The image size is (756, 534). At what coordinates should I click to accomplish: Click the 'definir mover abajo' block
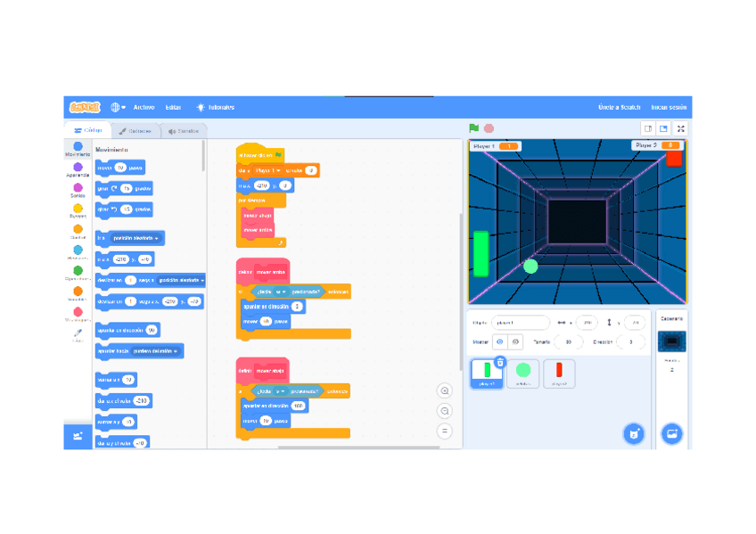263,371
